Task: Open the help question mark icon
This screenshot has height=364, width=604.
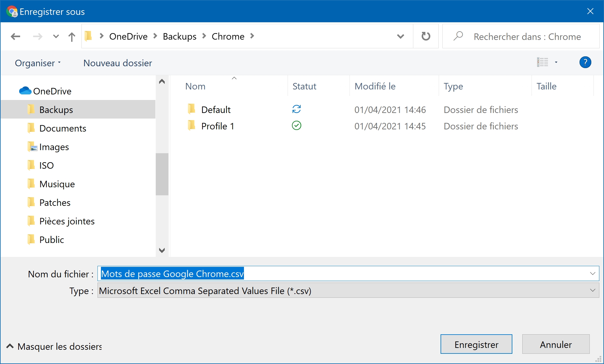Action: click(x=585, y=63)
